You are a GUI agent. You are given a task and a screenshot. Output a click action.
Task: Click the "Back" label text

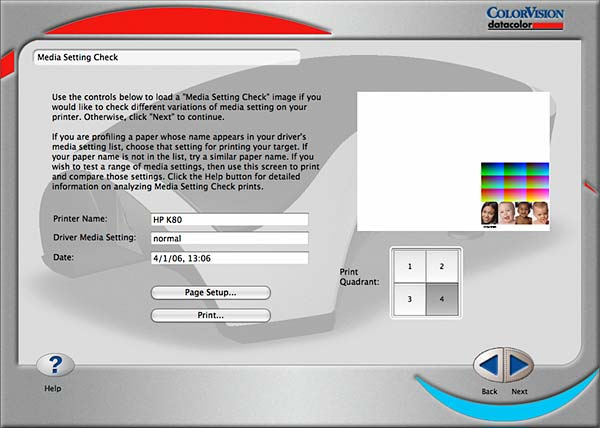[x=489, y=392]
